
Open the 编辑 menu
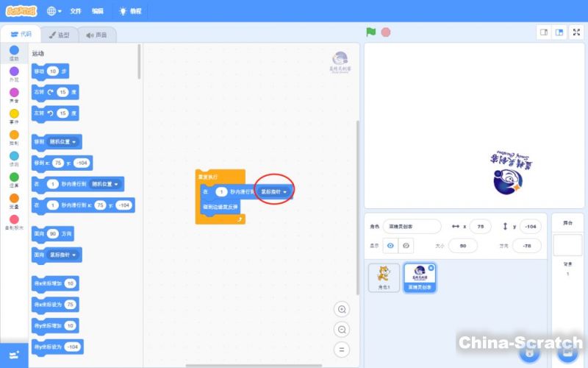[98, 11]
